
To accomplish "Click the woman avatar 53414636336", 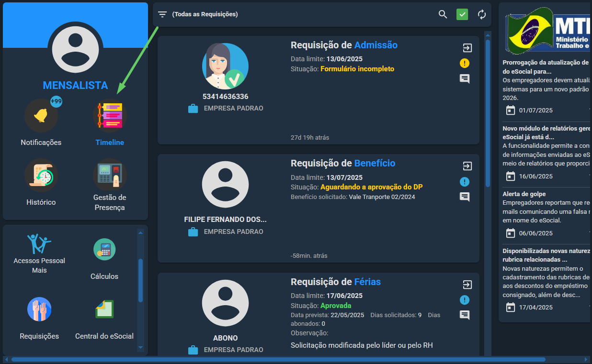I will point(225,66).
